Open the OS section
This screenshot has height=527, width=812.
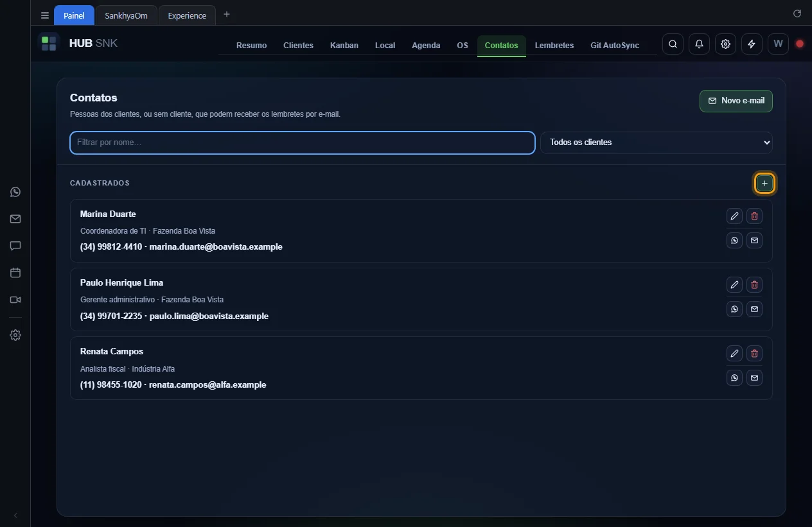click(463, 45)
